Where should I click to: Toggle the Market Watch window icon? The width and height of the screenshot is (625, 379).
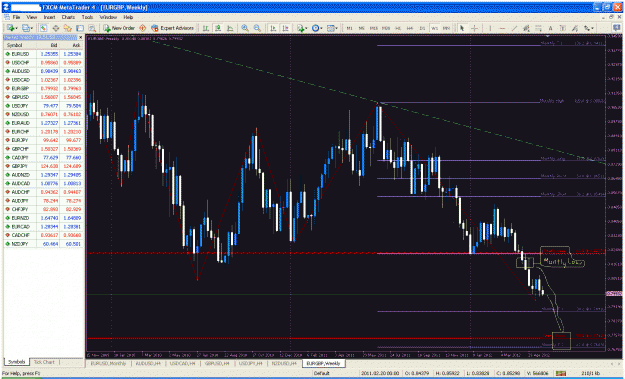[43, 28]
